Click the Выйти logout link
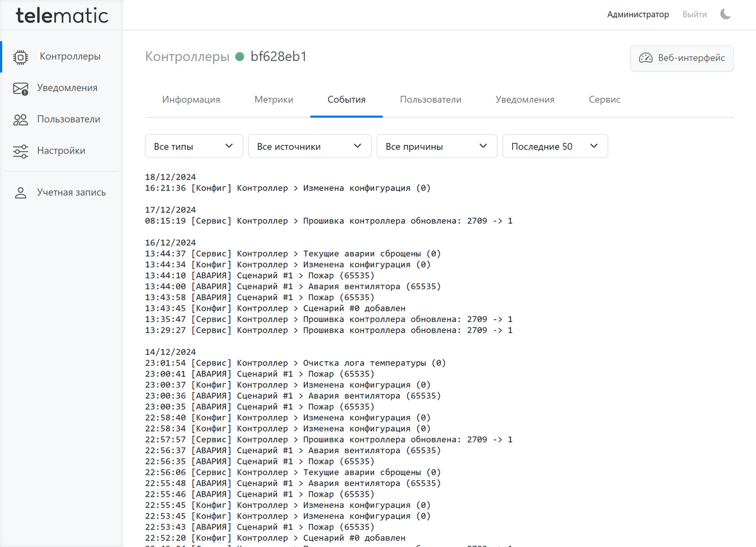 point(694,14)
